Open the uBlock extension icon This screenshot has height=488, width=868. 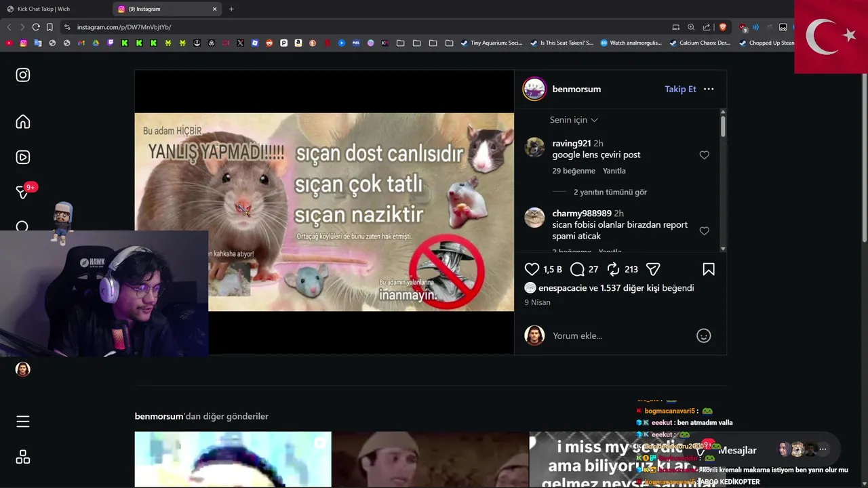click(x=743, y=27)
